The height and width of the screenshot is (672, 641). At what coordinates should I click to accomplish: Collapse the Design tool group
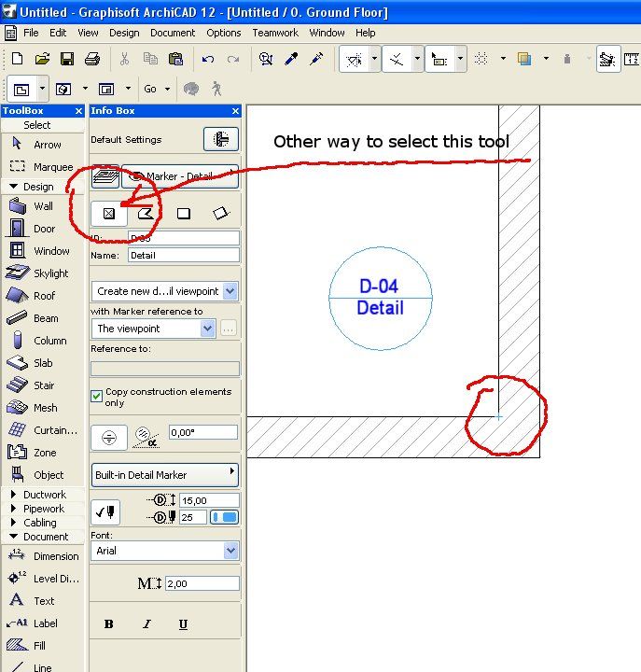pyautogui.click(x=13, y=187)
